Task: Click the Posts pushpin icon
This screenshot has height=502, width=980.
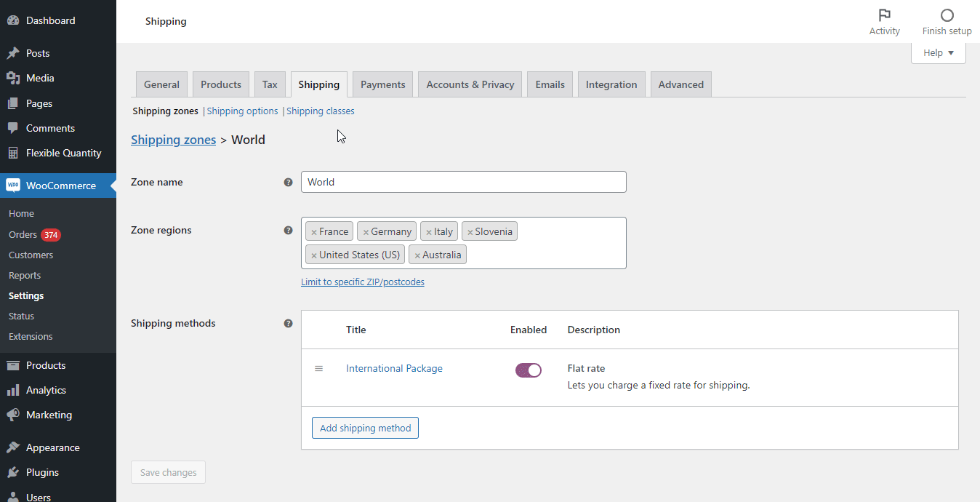Action: click(13, 53)
